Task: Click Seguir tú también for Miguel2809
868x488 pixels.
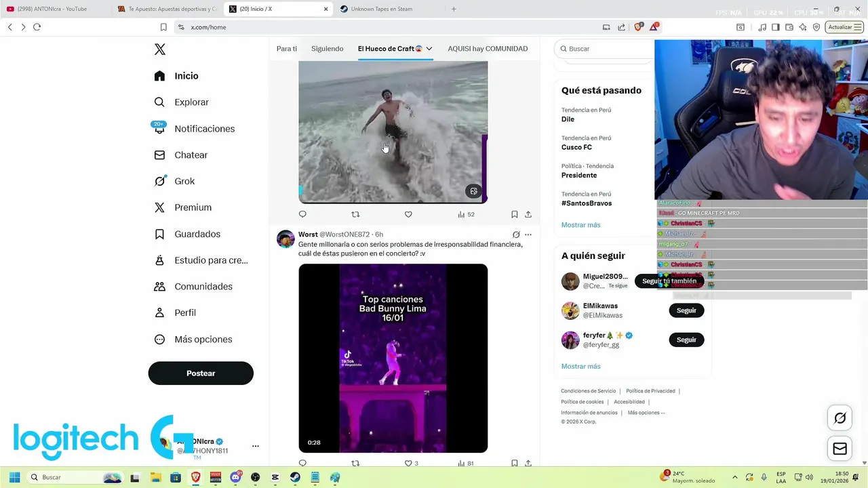Action: pyautogui.click(x=669, y=281)
